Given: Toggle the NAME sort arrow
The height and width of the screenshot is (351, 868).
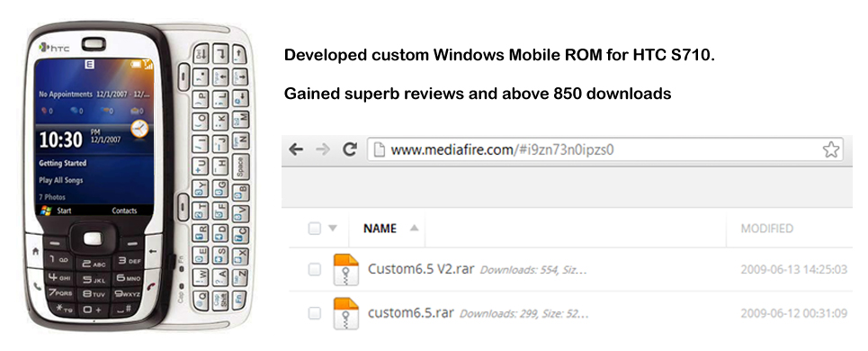Looking at the screenshot, I should click(x=414, y=228).
